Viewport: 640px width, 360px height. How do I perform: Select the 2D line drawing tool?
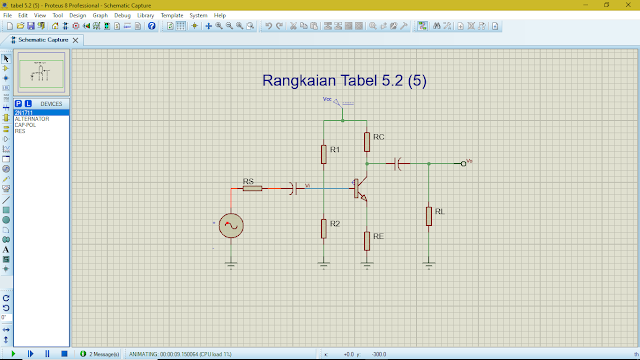(6, 200)
